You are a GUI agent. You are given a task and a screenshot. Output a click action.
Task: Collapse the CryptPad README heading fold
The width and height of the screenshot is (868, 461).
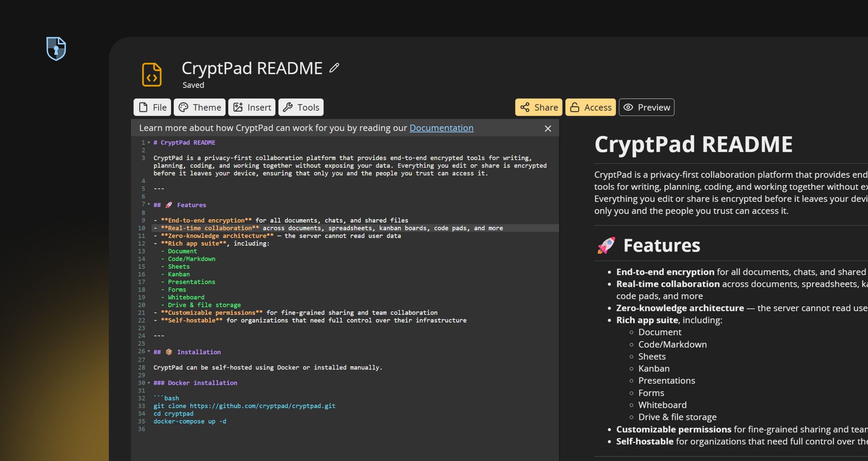[149, 143]
